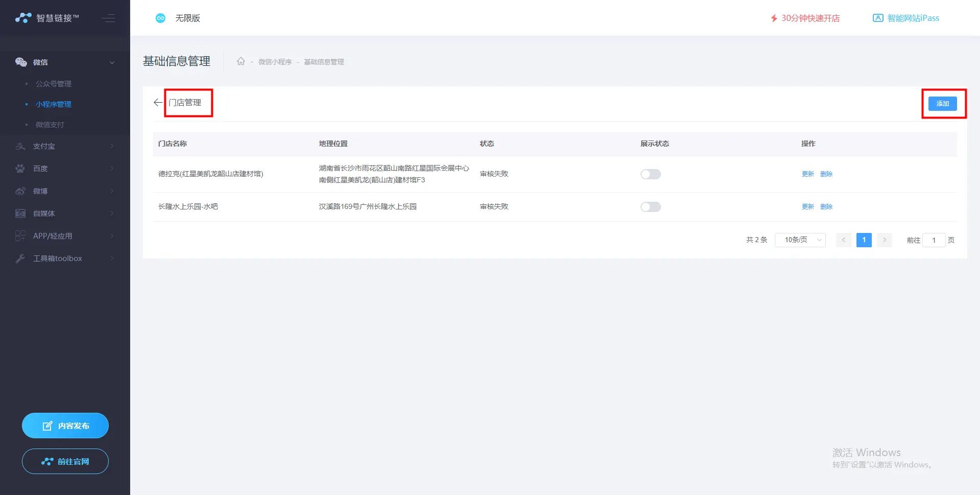Click the 微博 icon in sidebar
The height and width of the screenshot is (495, 980).
coord(20,191)
